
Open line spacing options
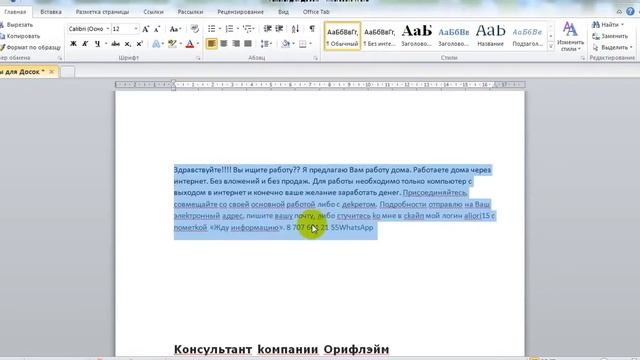[265, 44]
